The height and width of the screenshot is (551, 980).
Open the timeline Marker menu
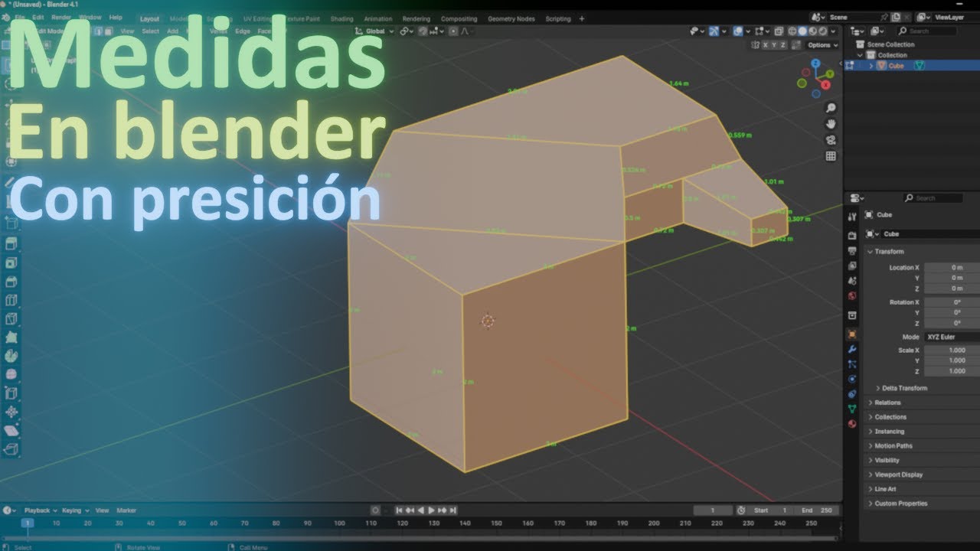(x=126, y=510)
